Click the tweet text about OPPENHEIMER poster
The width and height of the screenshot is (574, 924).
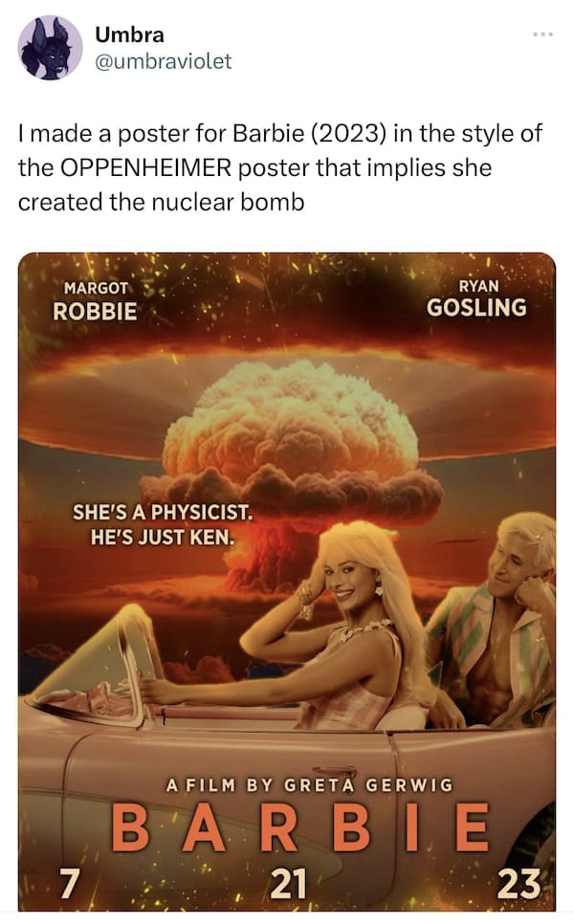click(x=280, y=168)
